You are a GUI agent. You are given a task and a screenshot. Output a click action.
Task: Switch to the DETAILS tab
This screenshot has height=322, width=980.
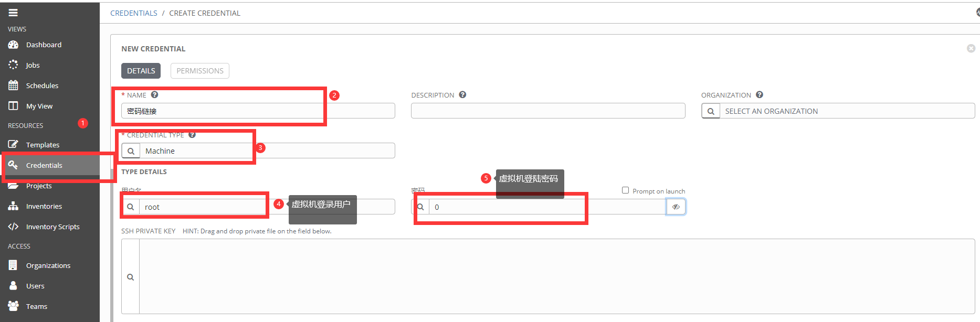tap(141, 71)
